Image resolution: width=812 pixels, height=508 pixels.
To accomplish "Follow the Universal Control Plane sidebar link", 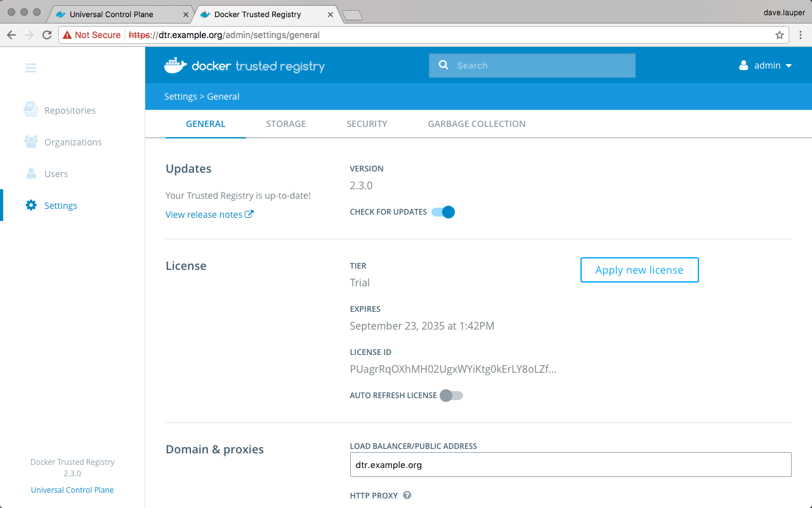I will [x=72, y=490].
